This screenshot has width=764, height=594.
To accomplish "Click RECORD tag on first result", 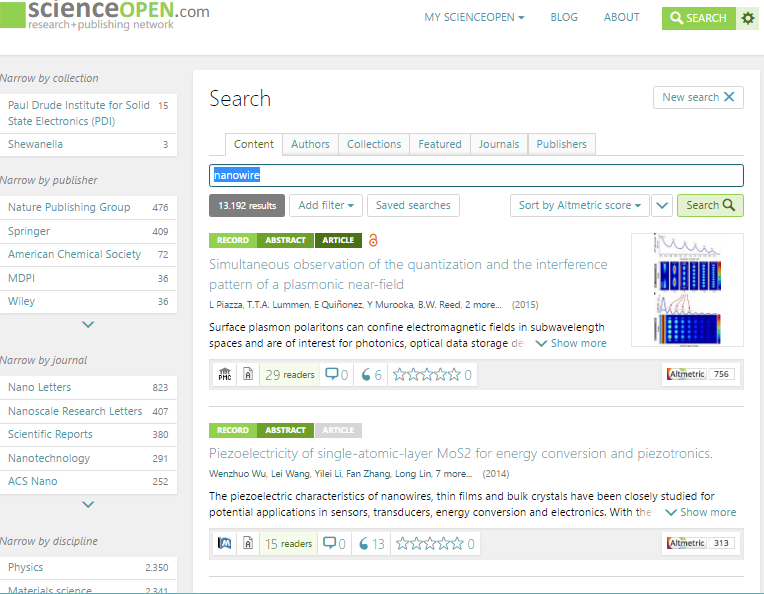I will click(232, 240).
